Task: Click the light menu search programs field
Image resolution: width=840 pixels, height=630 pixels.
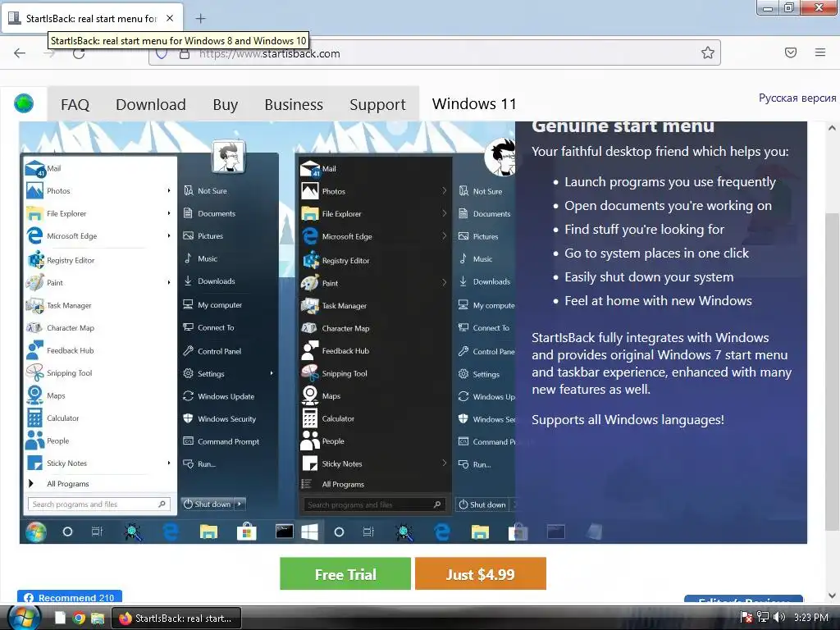Action: pyautogui.click(x=99, y=504)
